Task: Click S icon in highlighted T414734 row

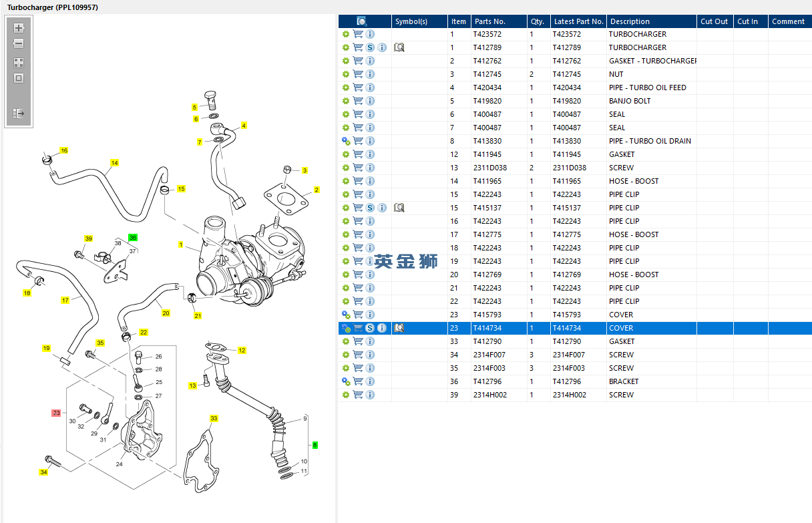Action: (370, 328)
